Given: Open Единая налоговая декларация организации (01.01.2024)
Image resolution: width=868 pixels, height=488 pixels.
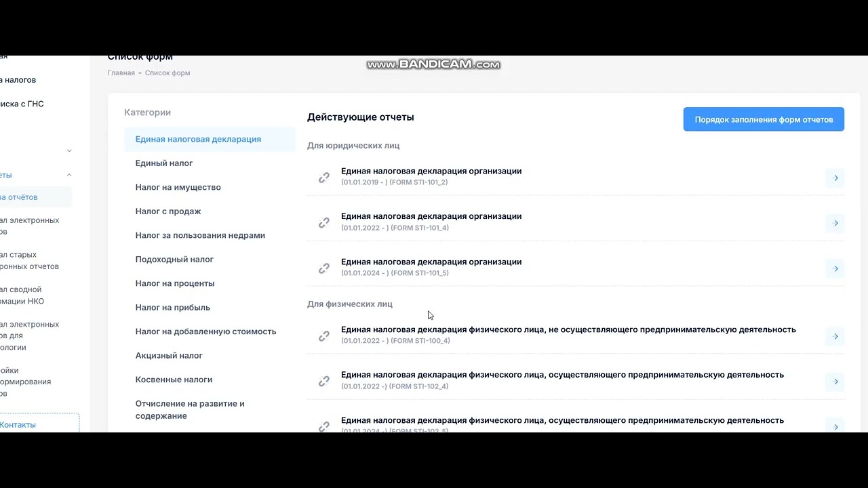Looking at the screenshot, I should coord(431,262).
